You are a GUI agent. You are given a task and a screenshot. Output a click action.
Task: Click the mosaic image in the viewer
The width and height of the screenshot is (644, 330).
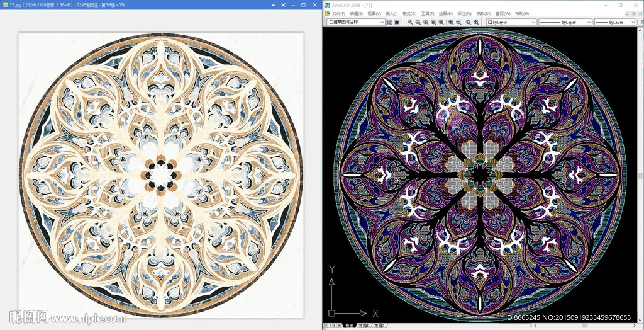coord(161,175)
